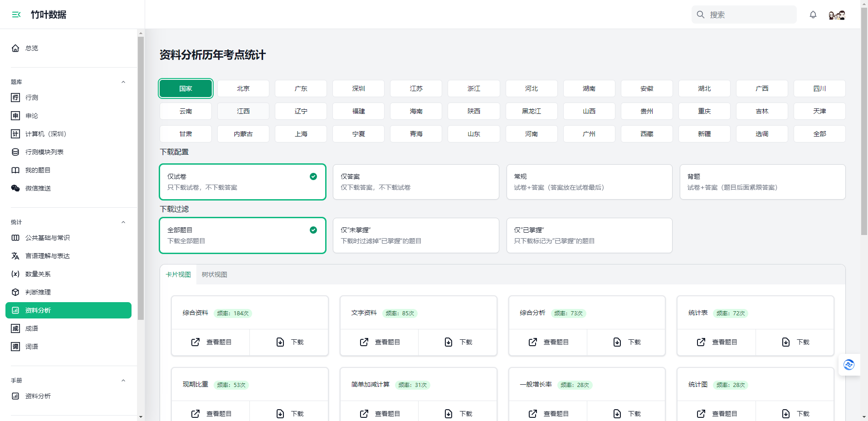Choose the 背题 download configuration
Image resolution: width=868 pixels, height=421 pixels.
coord(762,182)
